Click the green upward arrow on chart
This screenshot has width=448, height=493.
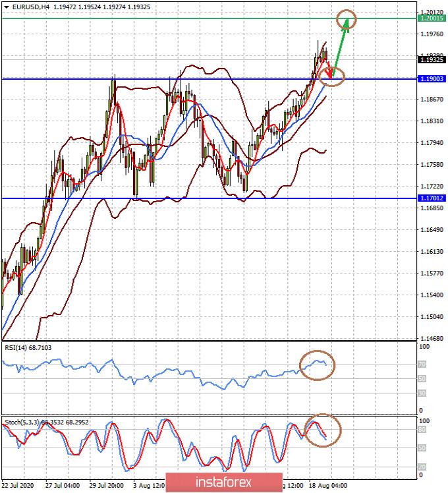tap(340, 48)
